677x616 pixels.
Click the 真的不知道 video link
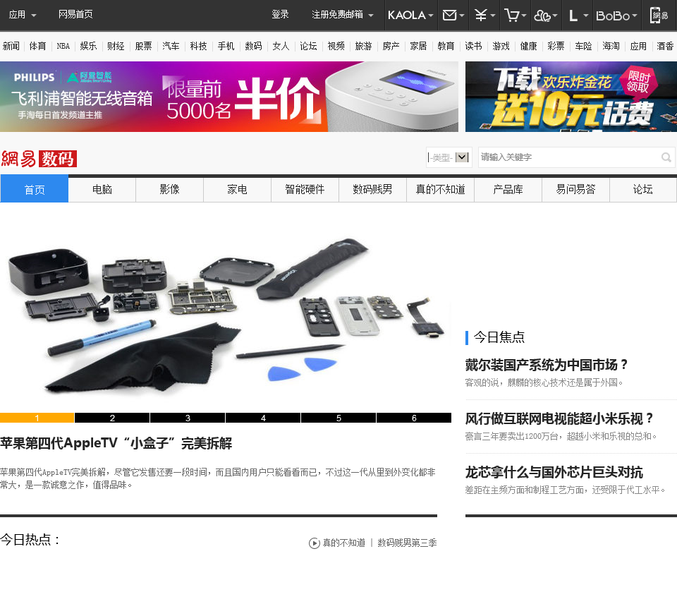(x=343, y=543)
